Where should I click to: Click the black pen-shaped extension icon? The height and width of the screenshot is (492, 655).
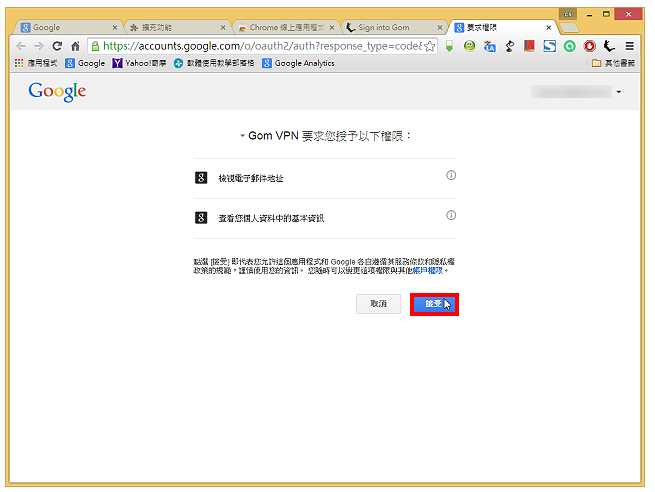coord(510,46)
